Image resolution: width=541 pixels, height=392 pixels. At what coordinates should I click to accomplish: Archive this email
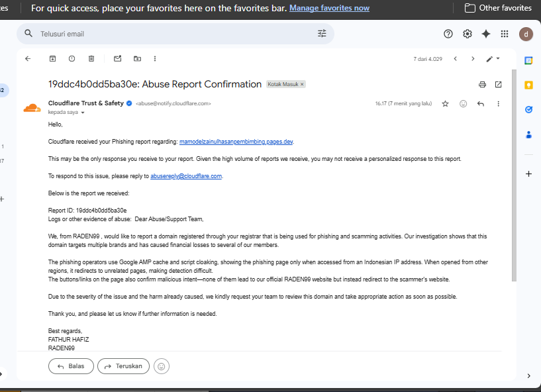point(52,59)
